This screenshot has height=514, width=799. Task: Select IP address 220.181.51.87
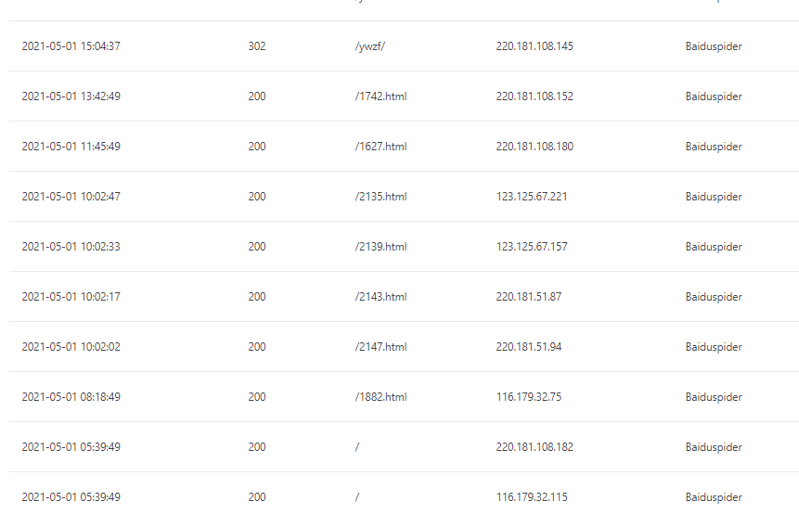pos(528,297)
